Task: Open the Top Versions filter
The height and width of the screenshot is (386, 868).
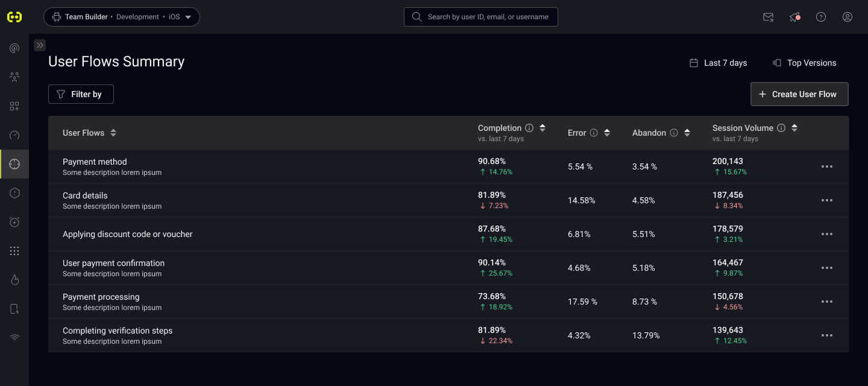Action: click(x=805, y=63)
